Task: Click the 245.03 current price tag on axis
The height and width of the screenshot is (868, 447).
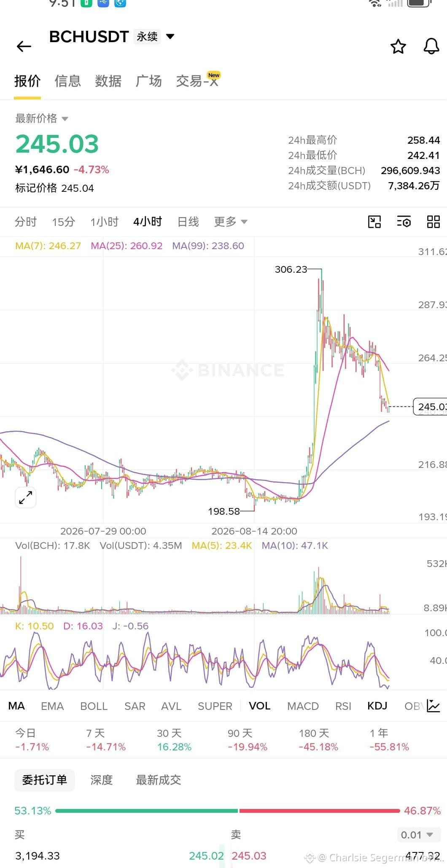Action: click(430, 407)
